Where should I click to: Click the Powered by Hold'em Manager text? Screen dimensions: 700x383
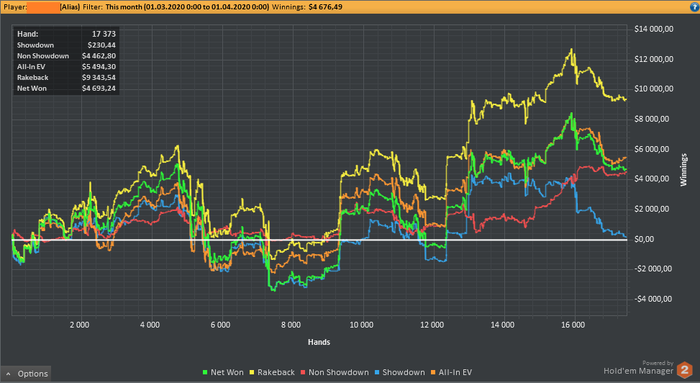coord(638,367)
